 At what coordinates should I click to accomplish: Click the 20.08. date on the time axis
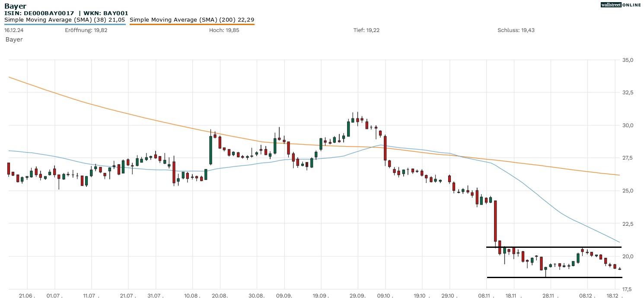point(220,295)
